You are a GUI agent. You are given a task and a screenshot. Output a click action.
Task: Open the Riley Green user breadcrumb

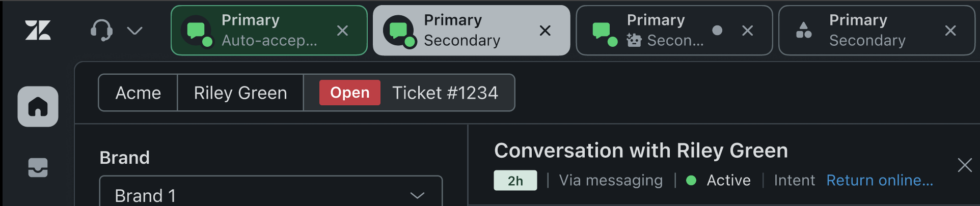pos(240,93)
